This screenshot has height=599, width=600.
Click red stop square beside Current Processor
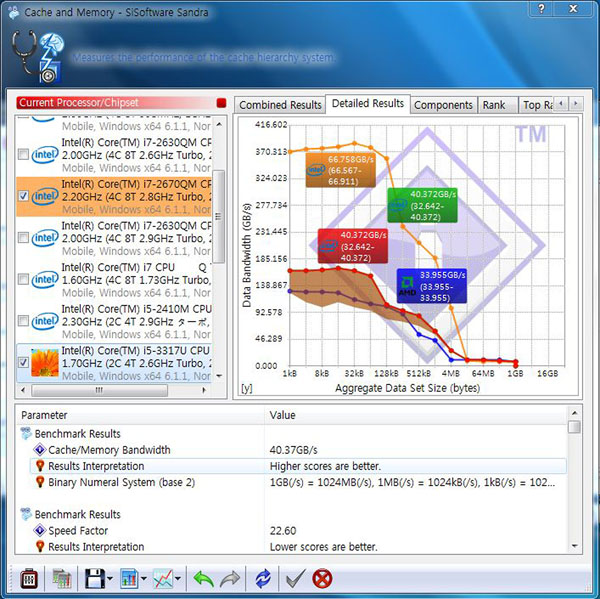tap(221, 103)
